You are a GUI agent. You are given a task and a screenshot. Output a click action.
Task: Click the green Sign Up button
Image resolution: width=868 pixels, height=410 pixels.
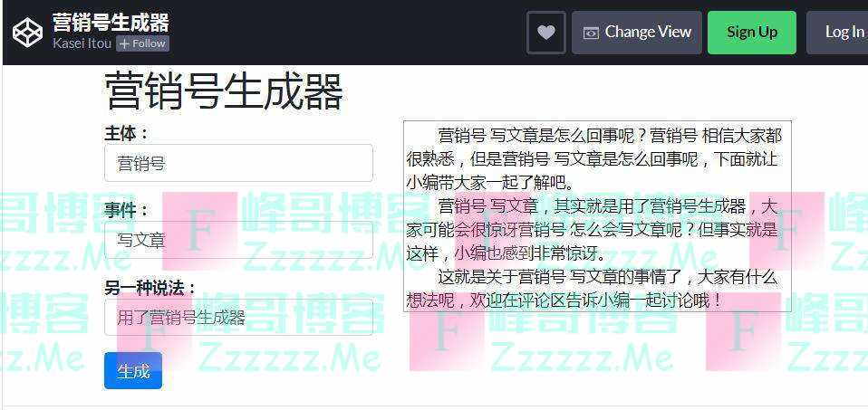(x=752, y=33)
